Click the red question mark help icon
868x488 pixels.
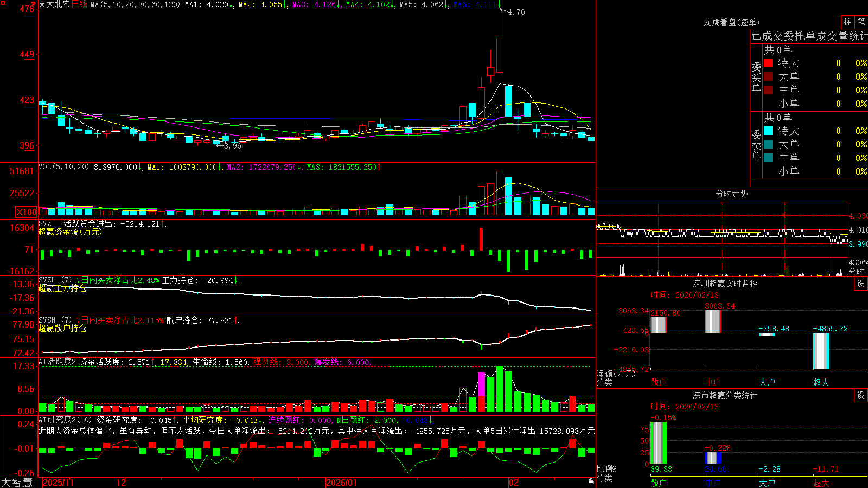tap(34, 4)
